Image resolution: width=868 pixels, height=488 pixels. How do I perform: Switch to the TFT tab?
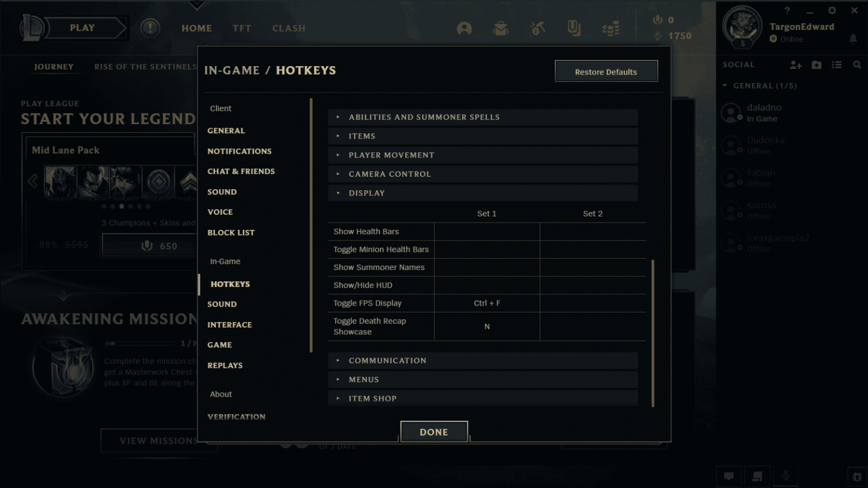coord(242,28)
